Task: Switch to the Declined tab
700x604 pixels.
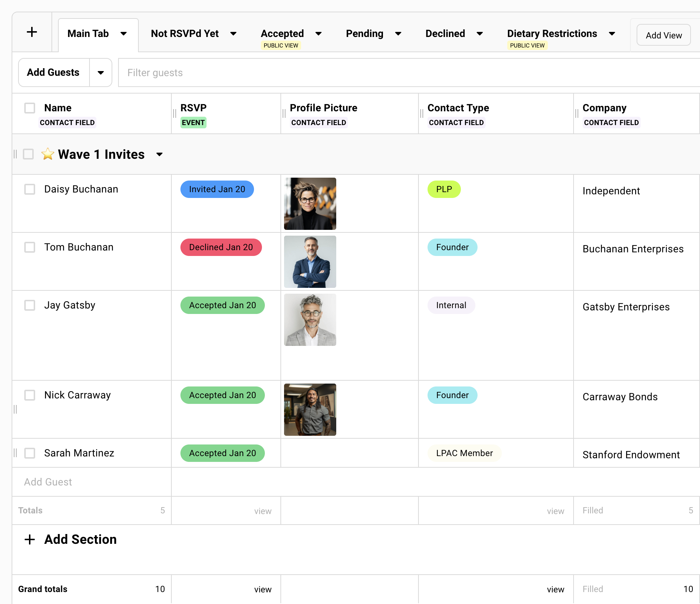Action: pos(445,33)
